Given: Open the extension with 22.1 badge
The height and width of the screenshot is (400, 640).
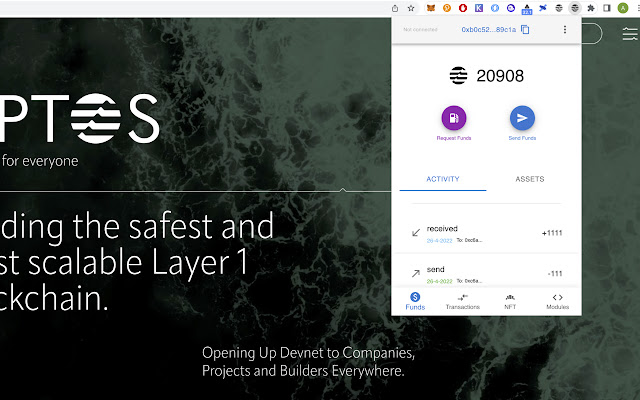Looking at the screenshot, I should [x=527, y=9].
